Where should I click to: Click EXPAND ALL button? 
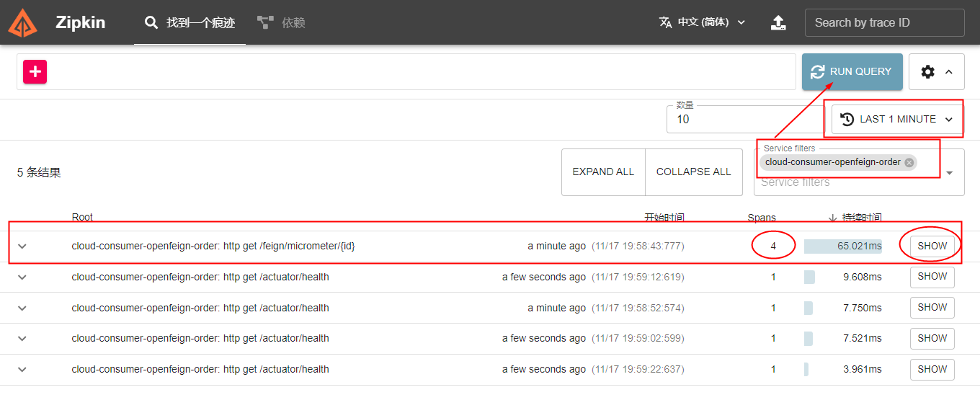point(603,172)
